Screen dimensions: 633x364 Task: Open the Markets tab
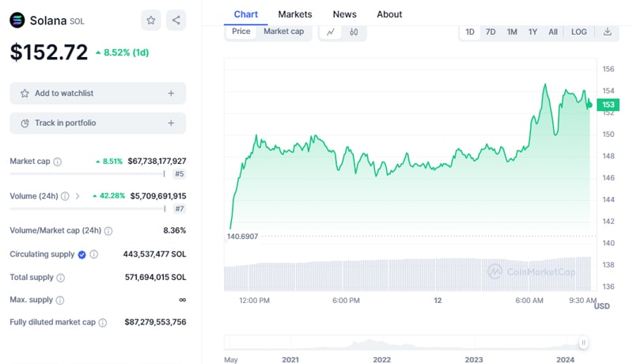click(295, 14)
